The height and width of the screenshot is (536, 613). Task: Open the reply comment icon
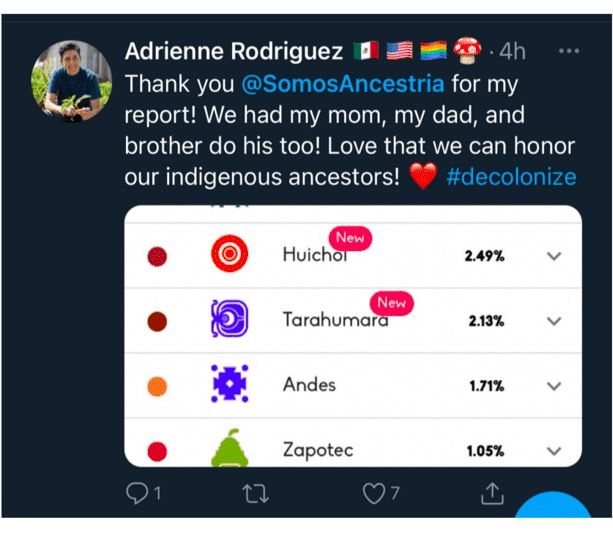pos(137,493)
